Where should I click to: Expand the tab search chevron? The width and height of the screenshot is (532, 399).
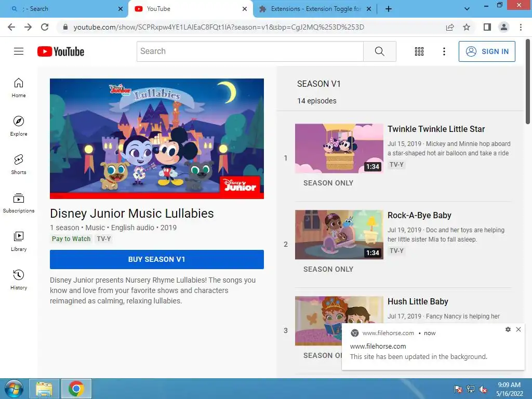[x=467, y=9]
